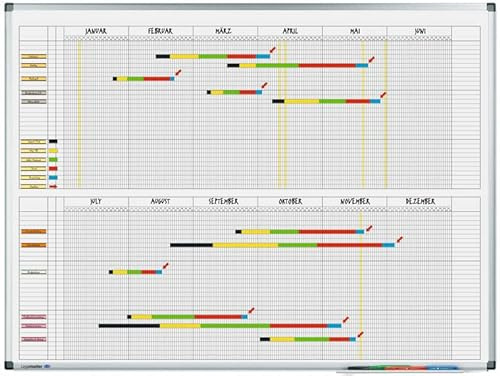Click red arrow ending the August–Dezember bar

[400, 239]
